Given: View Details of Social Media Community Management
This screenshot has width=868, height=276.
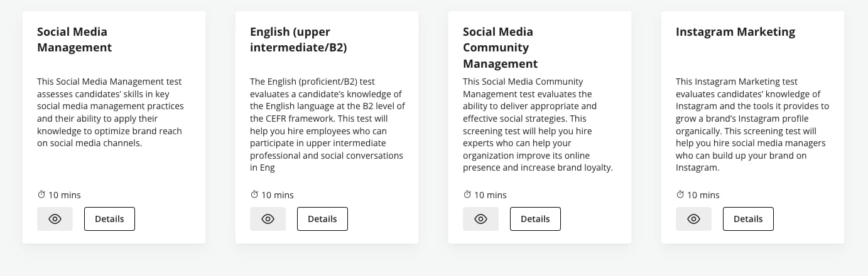Looking at the screenshot, I should 535,219.
